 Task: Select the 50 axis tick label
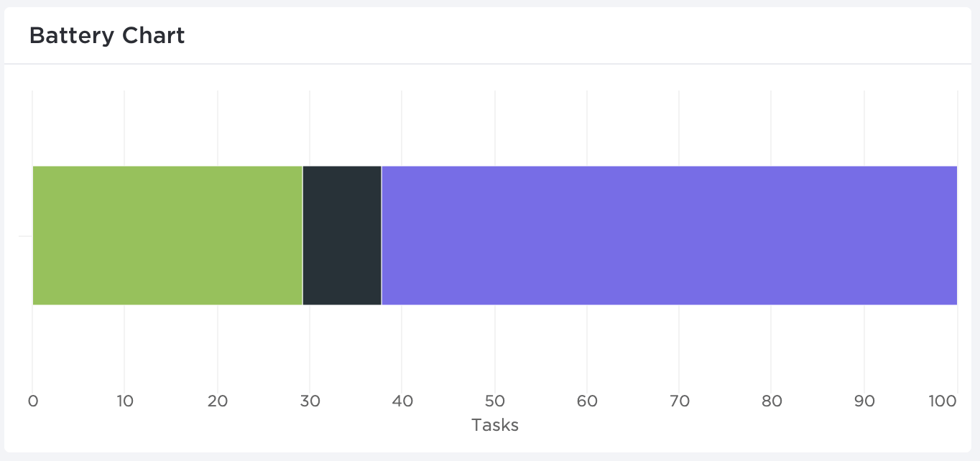tap(495, 401)
